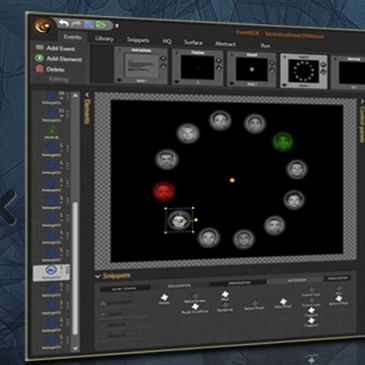Switch to the Abstract ribbon tab
365x365 pixels.
point(225,44)
